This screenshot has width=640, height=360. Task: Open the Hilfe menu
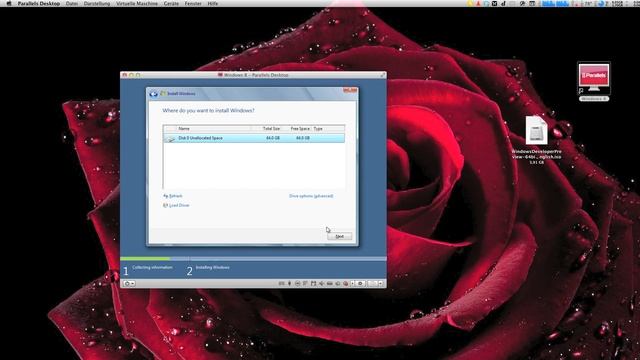pos(213,4)
